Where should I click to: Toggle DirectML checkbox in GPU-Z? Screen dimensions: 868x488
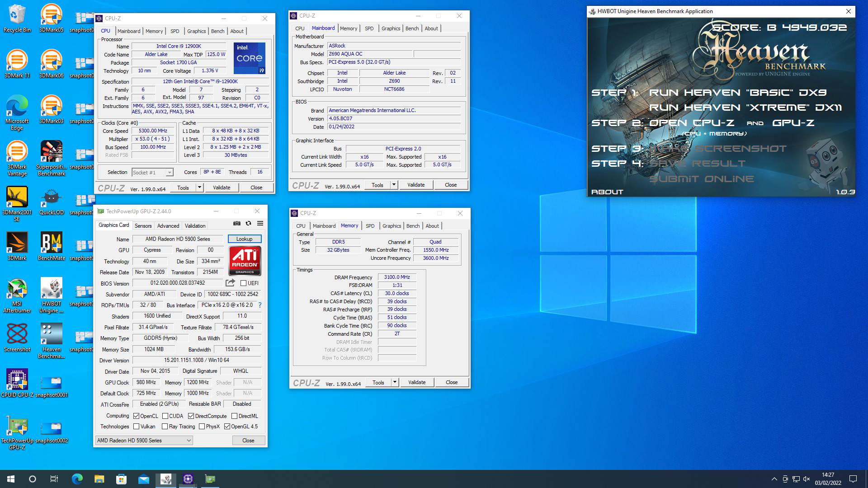point(234,416)
